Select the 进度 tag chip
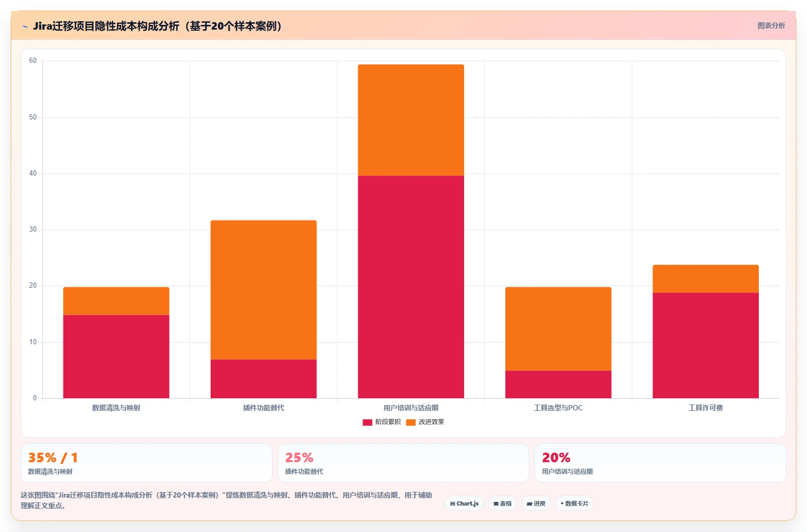The height and width of the screenshot is (532, 807). 536,503
